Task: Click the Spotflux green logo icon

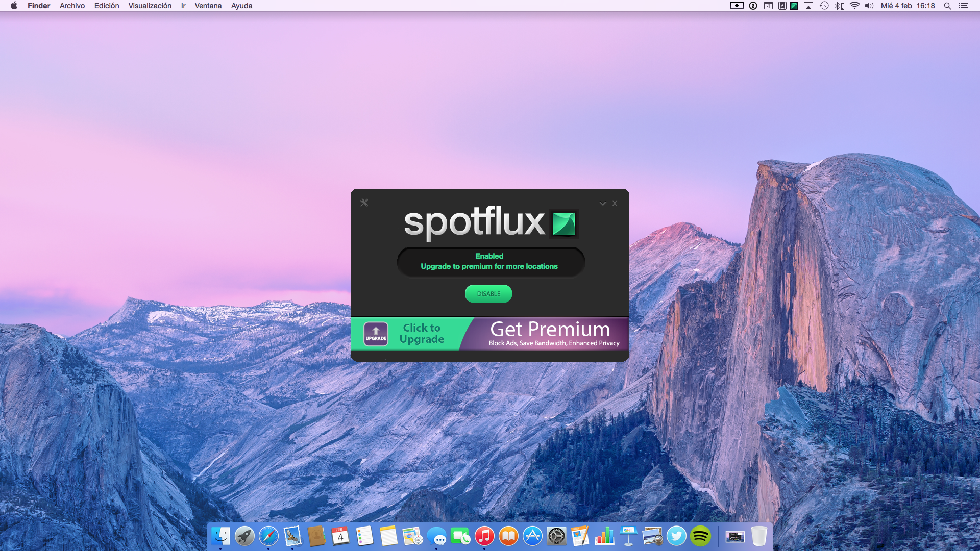Action: (x=564, y=223)
